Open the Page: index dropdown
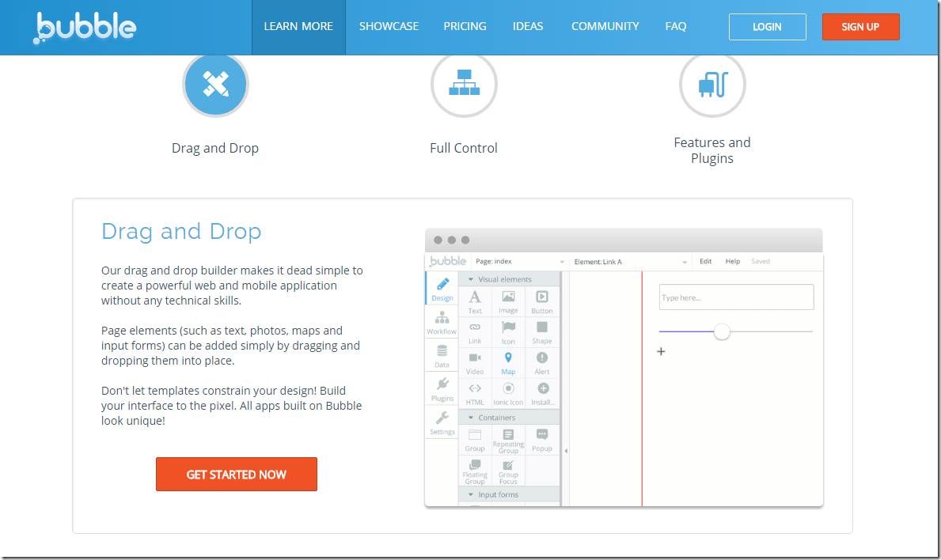The width and height of the screenshot is (941, 560). (x=520, y=262)
